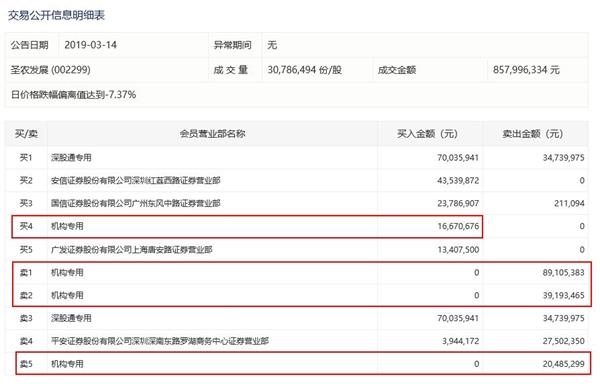Click the sell amount 27,502,350
The image size is (600, 389).
564,341
